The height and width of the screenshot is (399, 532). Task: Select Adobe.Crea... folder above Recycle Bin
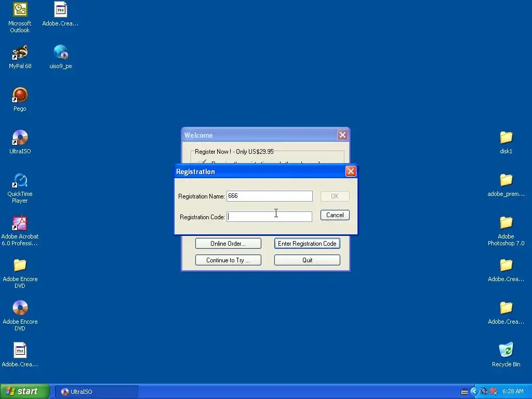[x=506, y=312]
